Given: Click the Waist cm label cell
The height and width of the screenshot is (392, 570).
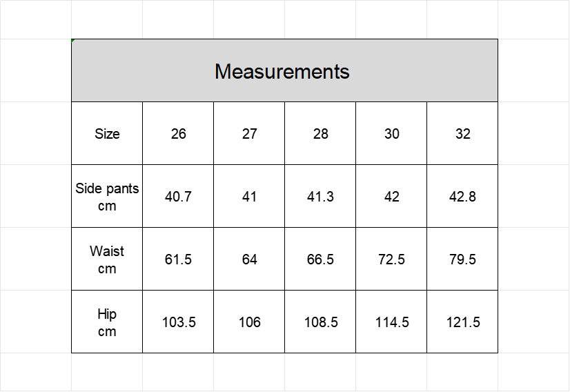Looking at the screenshot, I should click(107, 259).
